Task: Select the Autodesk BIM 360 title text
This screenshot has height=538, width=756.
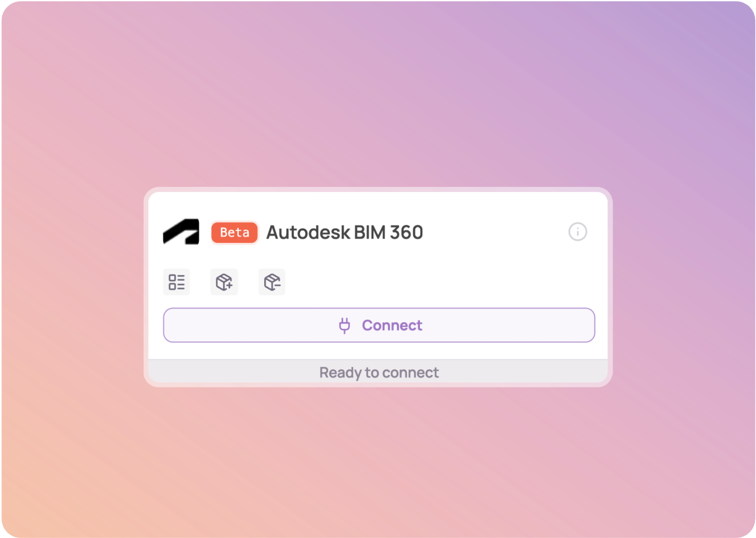Action: (345, 232)
